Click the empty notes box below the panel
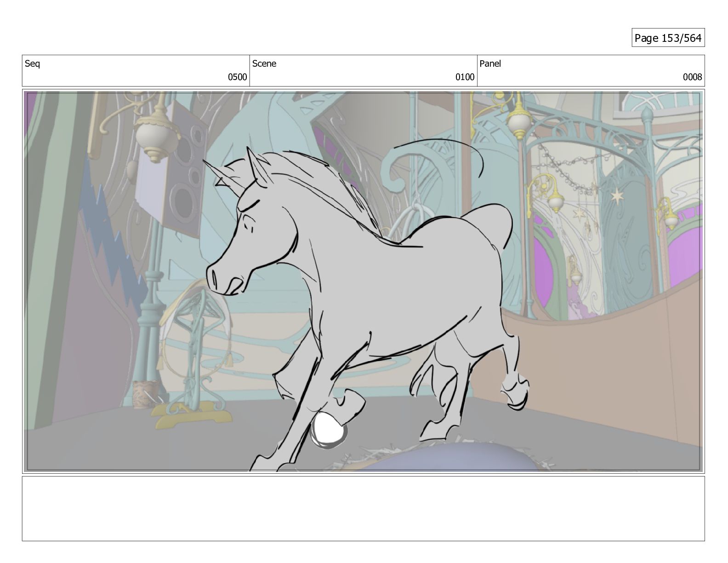Viewport: 728px width, 563px height. click(363, 508)
